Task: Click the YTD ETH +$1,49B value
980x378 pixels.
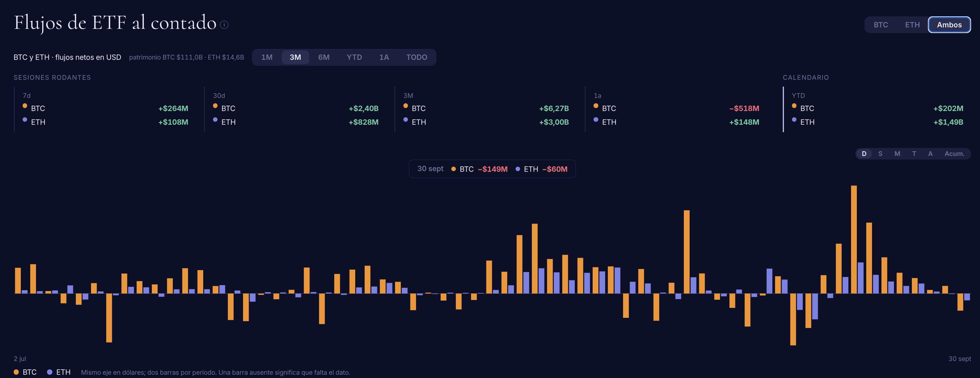Action: click(x=948, y=122)
